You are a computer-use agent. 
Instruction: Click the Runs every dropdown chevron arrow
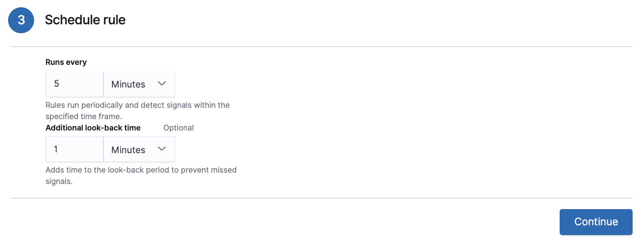pos(162,83)
